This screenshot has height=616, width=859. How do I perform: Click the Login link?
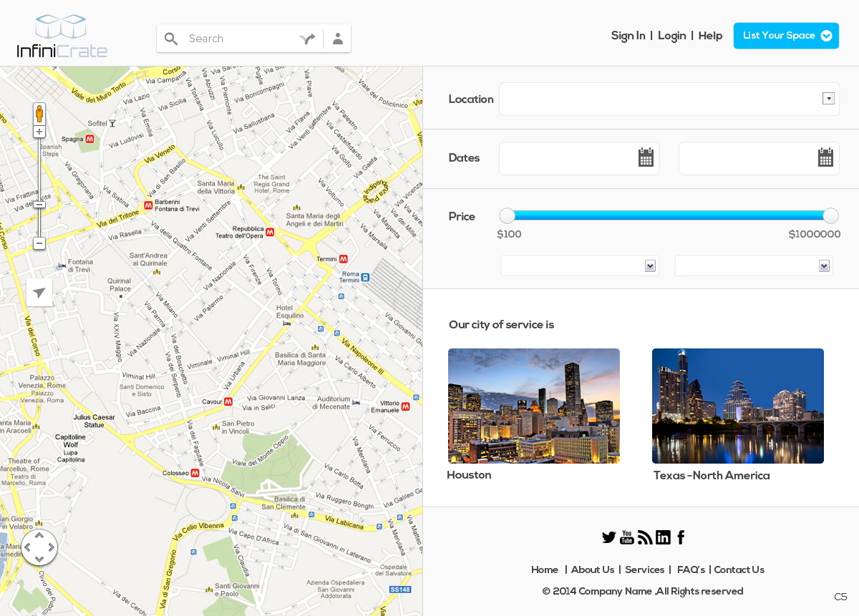coord(671,36)
